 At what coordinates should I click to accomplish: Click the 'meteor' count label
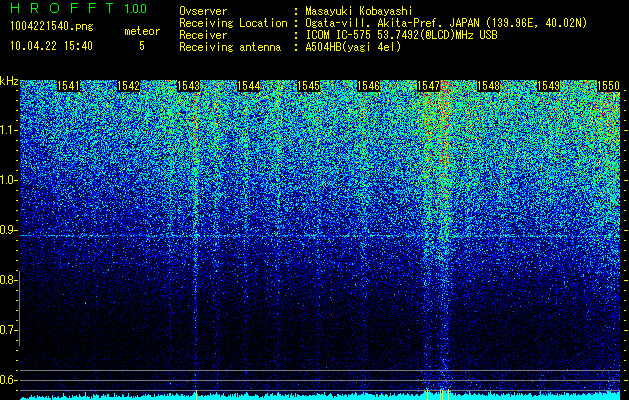click(x=142, y=31)
